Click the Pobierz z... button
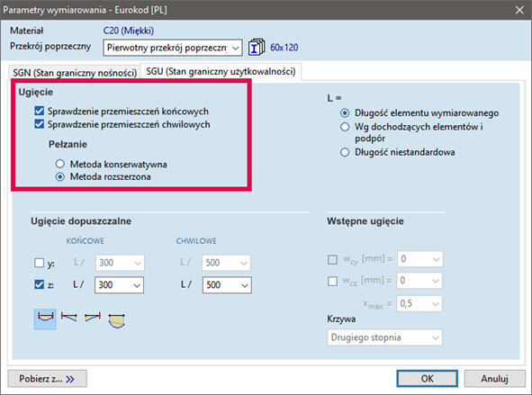532x395 pixels. coord(47,379)
